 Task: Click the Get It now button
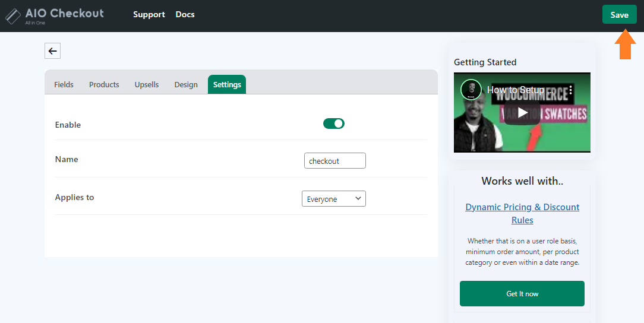coord(522,293)
